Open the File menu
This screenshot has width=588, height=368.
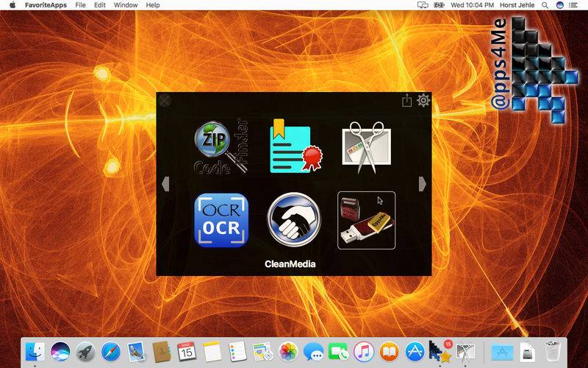pyautogui.click(x=80, y=5)
